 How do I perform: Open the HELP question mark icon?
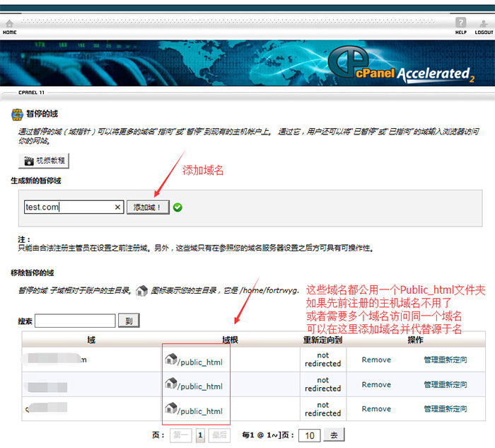(x=460, y=23)
